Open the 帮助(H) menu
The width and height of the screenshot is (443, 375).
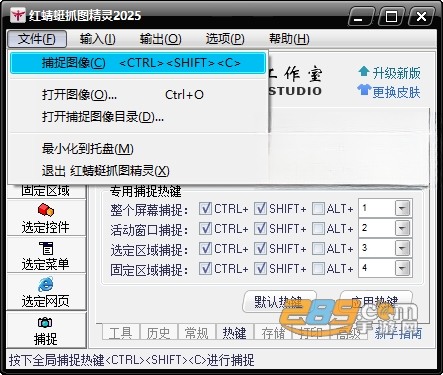tap(289, 39)
